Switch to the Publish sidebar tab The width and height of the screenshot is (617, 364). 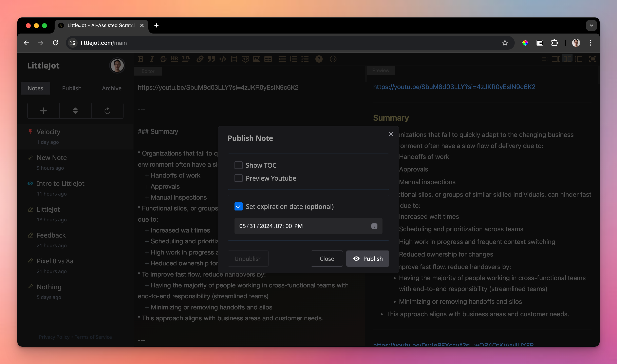pos(72,88)
